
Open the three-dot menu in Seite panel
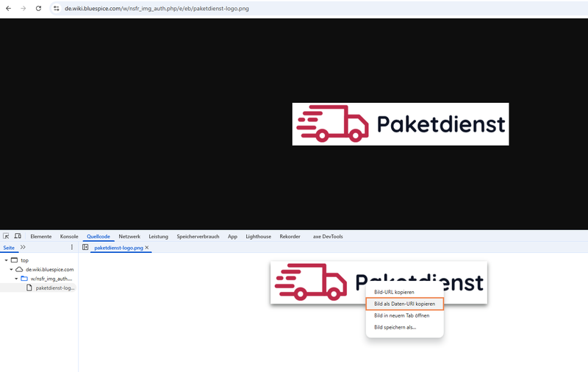tap(71, 248)
